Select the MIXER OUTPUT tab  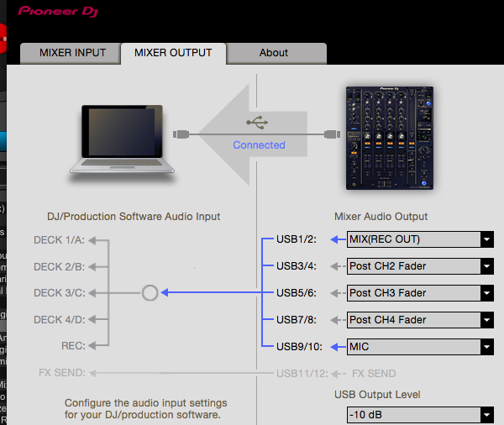point(173,53)
